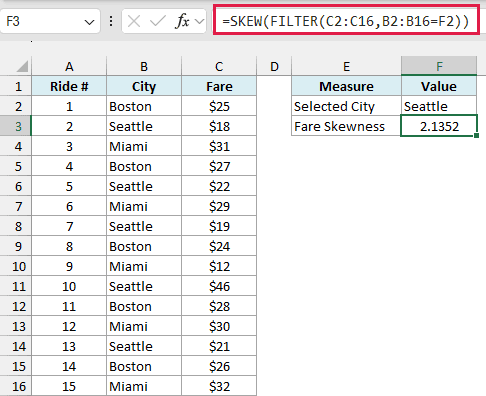
Task: Click the 'Value' header cell
Action: click(439, 86)
